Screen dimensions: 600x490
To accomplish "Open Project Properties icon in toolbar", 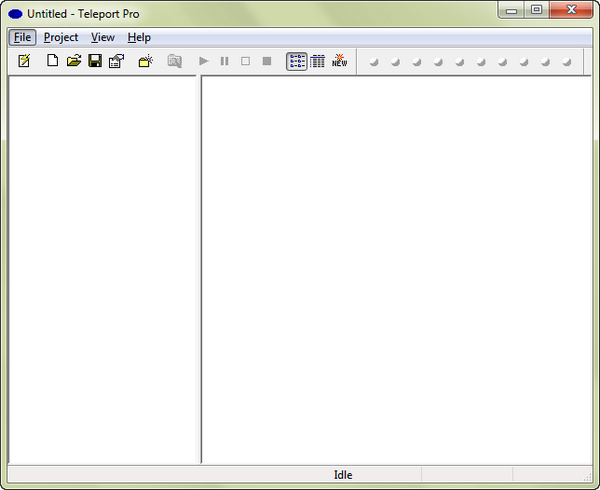I will [116, 61].
